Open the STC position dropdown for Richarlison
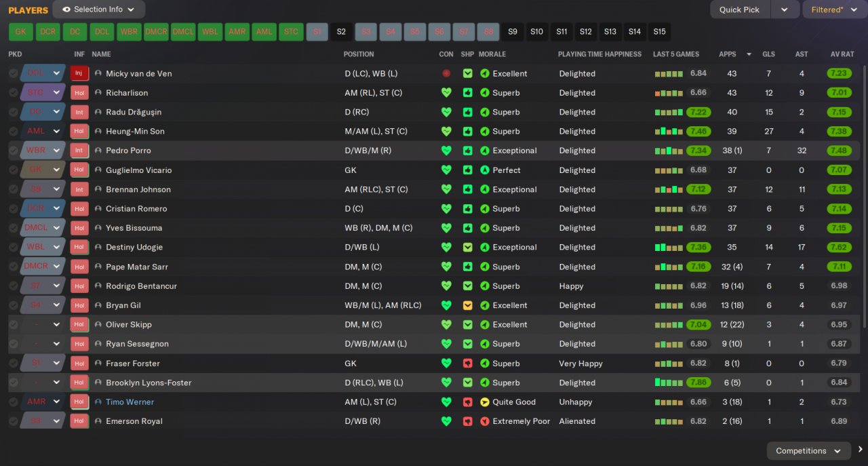This screenshot has width=868, height=466. point(57,93)
